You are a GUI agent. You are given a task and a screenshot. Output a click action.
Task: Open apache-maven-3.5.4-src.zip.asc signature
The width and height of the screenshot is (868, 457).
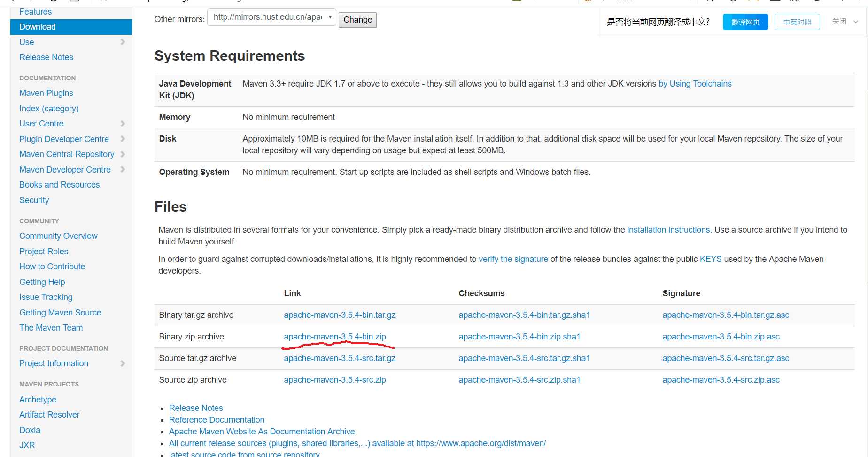[721, 380]
